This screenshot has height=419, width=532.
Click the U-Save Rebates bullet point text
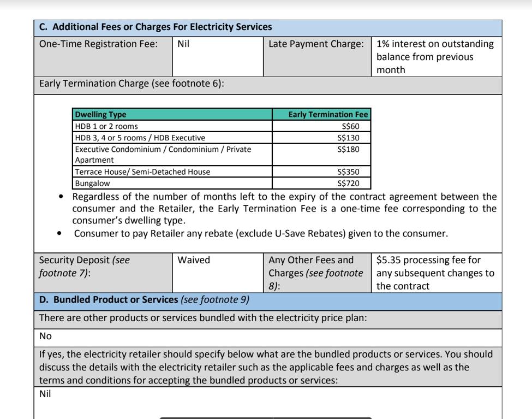tap(261, 233)
